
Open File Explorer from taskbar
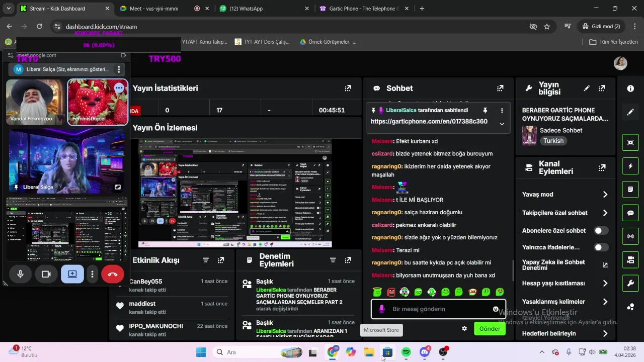[x=369, y=352]
